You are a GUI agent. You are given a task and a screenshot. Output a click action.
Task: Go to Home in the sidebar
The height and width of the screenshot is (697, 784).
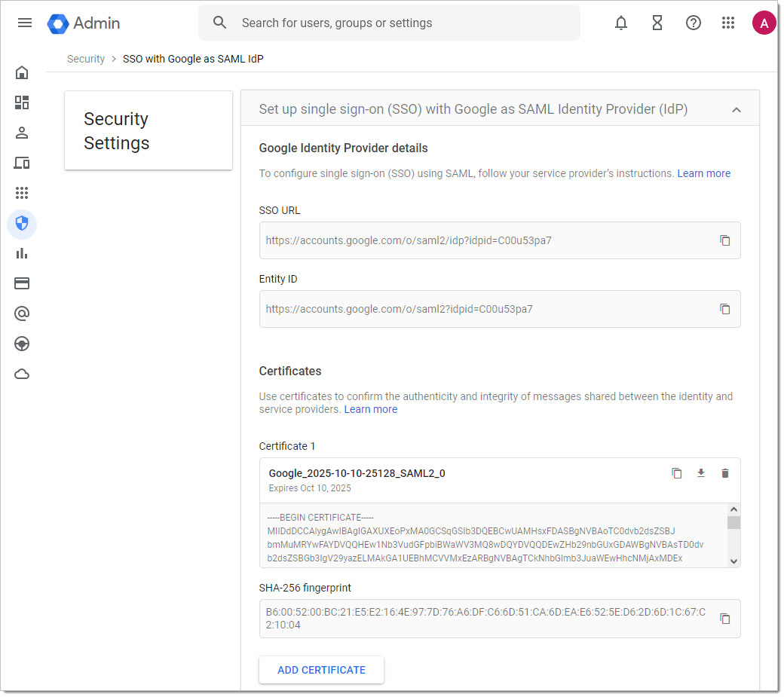[x=22, y=73]
